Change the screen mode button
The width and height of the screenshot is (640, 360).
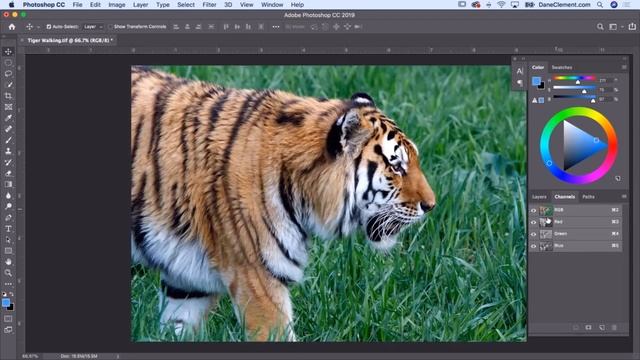[x=8, y=330]
